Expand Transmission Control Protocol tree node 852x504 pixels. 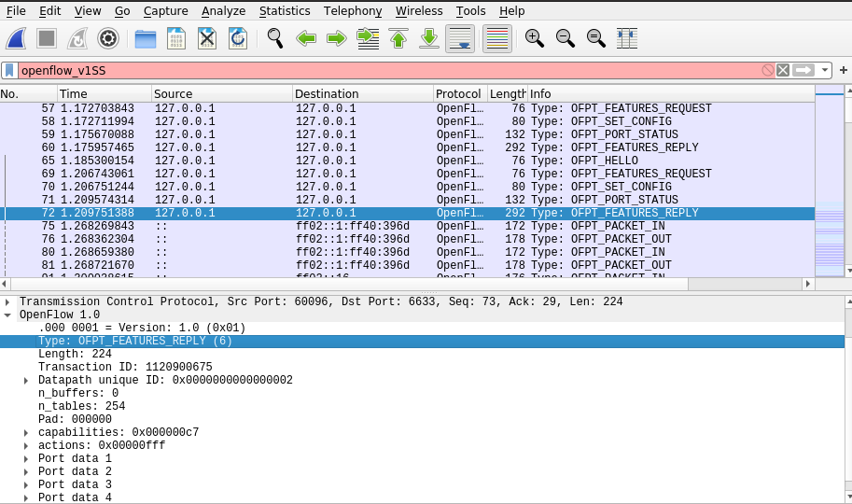(x=7, y=301)
